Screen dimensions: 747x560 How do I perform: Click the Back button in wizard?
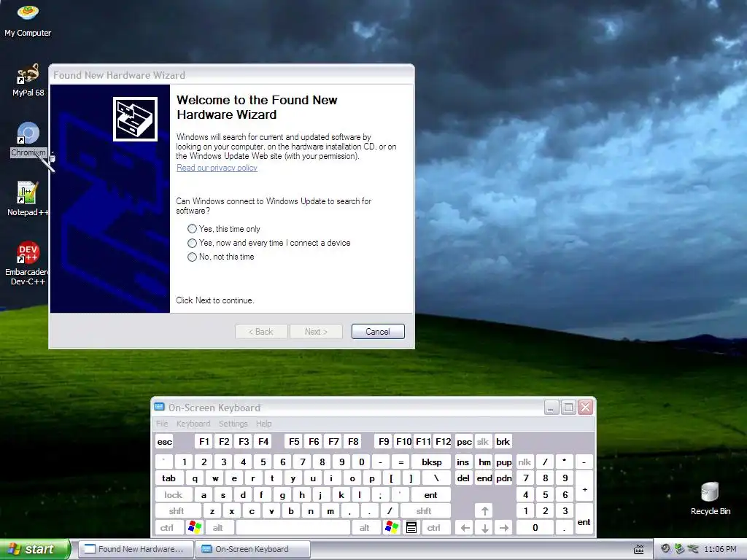tap(261, 332)
